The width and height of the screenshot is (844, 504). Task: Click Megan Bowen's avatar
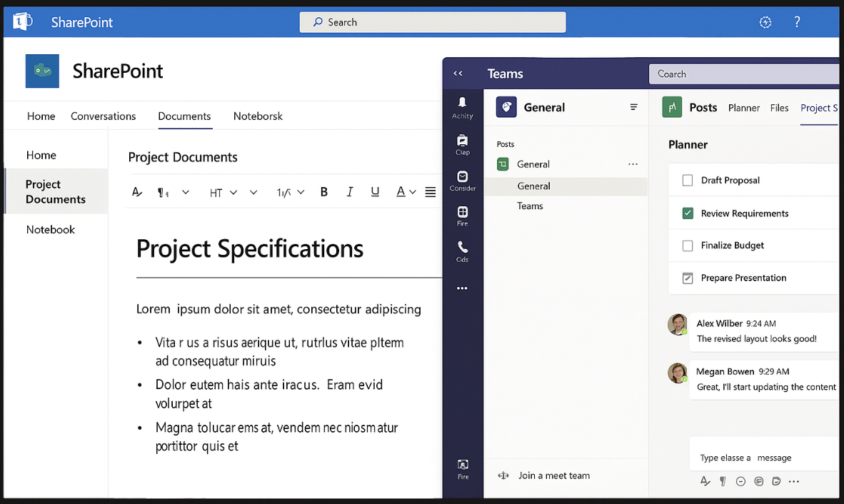pyautogui.click(x=677, y=373)
